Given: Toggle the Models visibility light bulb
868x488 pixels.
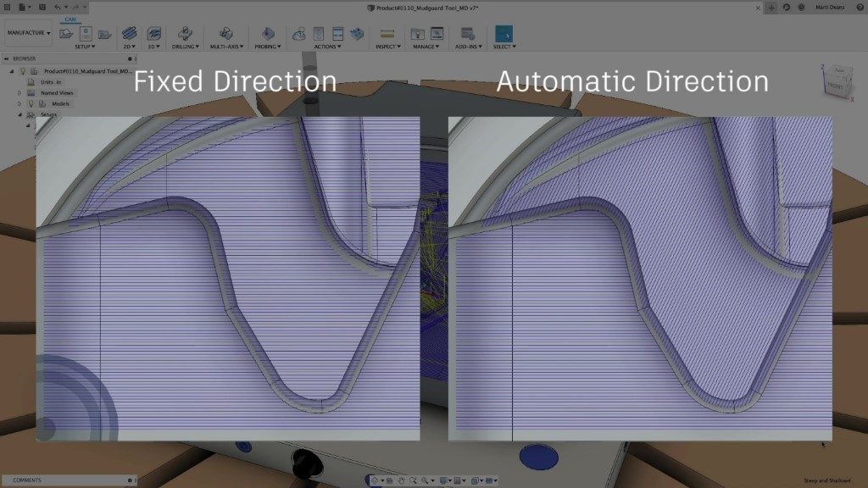Looking at the screenshot, I should click(31, 103).
